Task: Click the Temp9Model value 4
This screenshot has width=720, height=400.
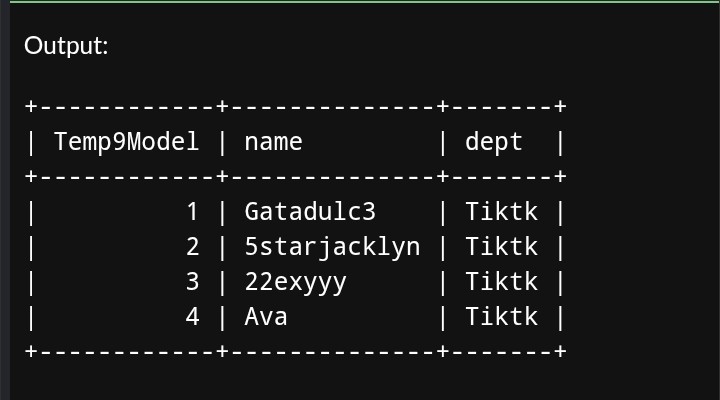Action: (x=193, y=317)
